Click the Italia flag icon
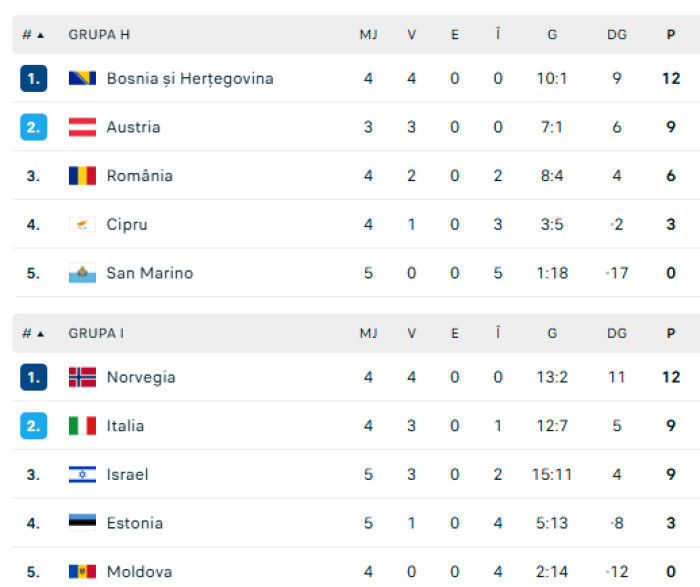This screenshot has width=700, height=587. point(82,426)
